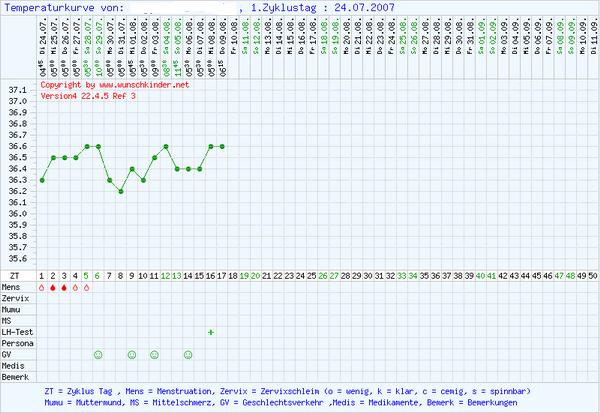Click the intercourse smiley on cycle day 6

(98, 355)
